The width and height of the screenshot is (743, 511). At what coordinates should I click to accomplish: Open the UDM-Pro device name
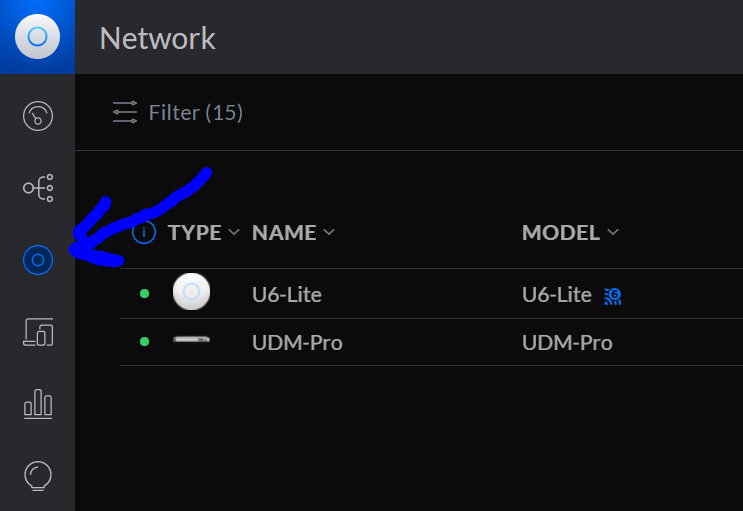[297, 343]
